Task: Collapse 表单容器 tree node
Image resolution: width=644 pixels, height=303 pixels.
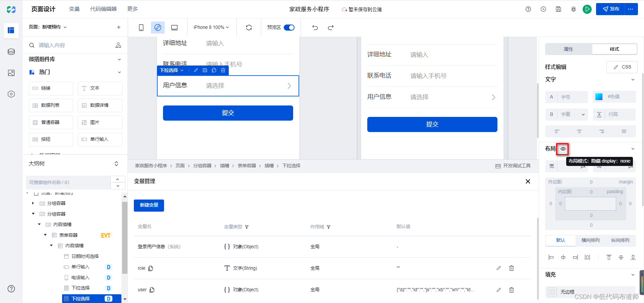Action: point(45,235)
